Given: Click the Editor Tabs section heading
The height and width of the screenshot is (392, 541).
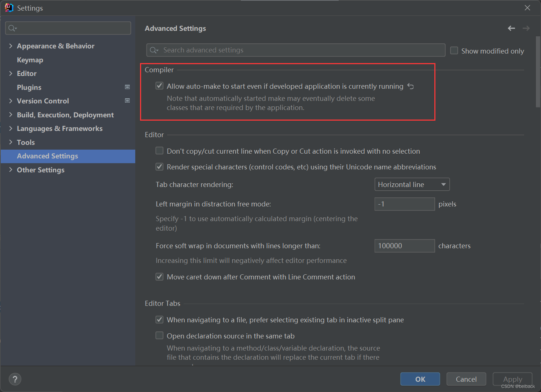Looking at the screenshot, I should point(162,303).
